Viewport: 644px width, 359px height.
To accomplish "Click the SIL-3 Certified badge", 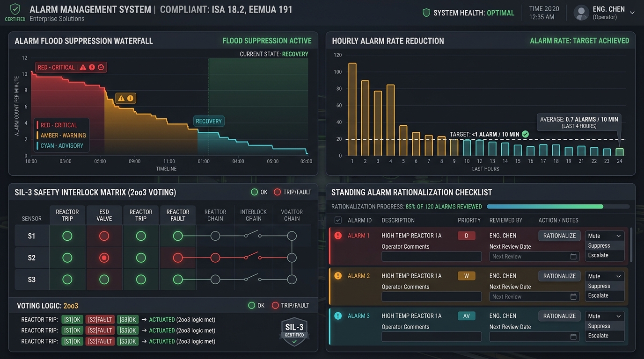I will [294, 331].
